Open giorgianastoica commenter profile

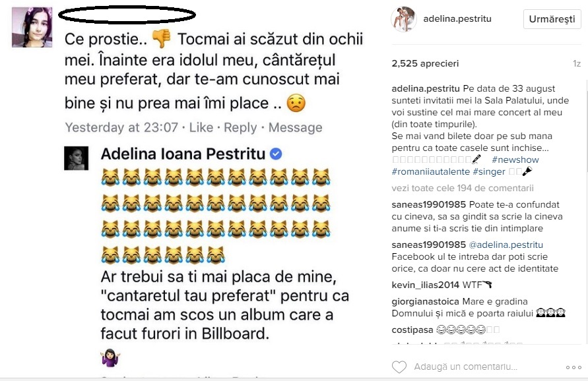427,301
